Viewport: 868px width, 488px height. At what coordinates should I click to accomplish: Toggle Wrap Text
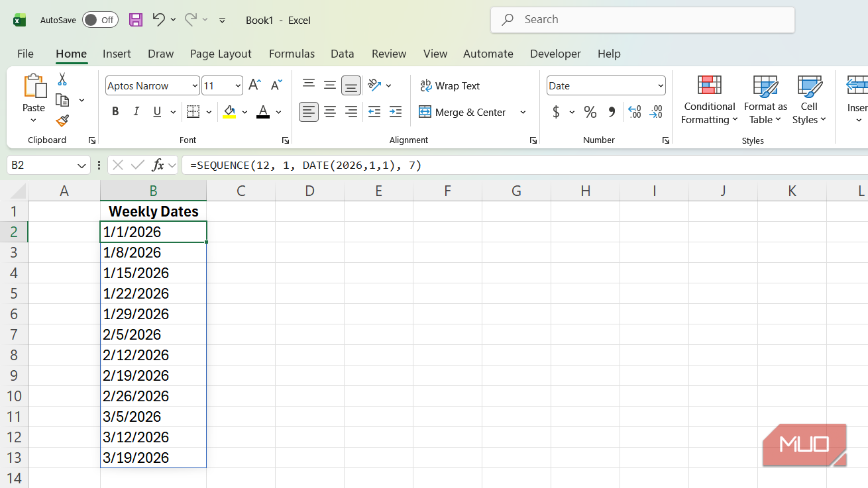[450, 85]
